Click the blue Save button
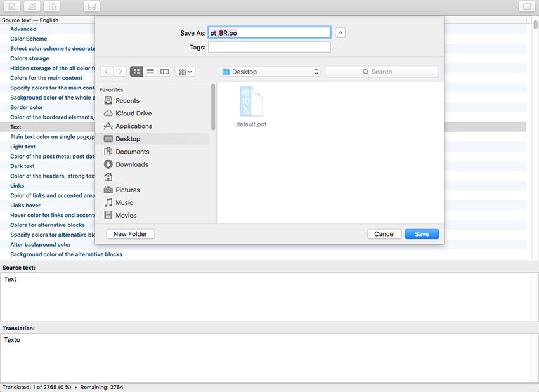Screen dimensions: 539x392 [x=422, y=234]
